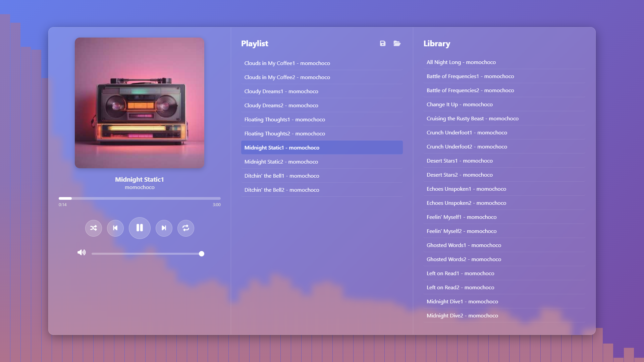Pick Ghosted Words1 from Library
644x362 pixels.
[x=464, y=245]
